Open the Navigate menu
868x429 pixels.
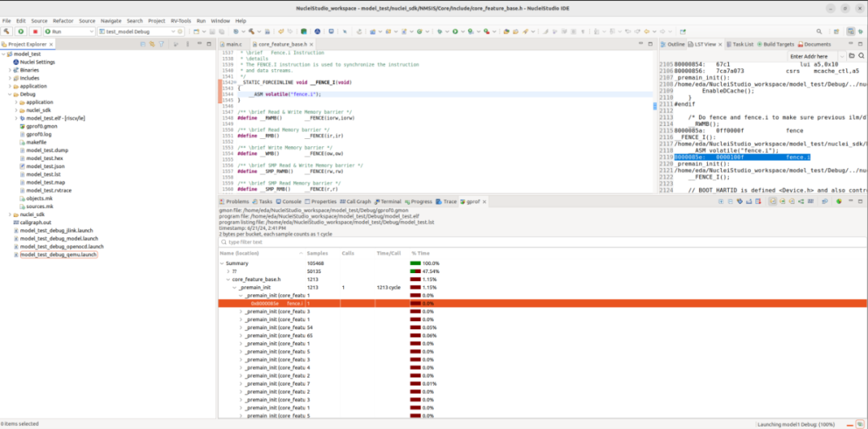(x=111, y=20)
